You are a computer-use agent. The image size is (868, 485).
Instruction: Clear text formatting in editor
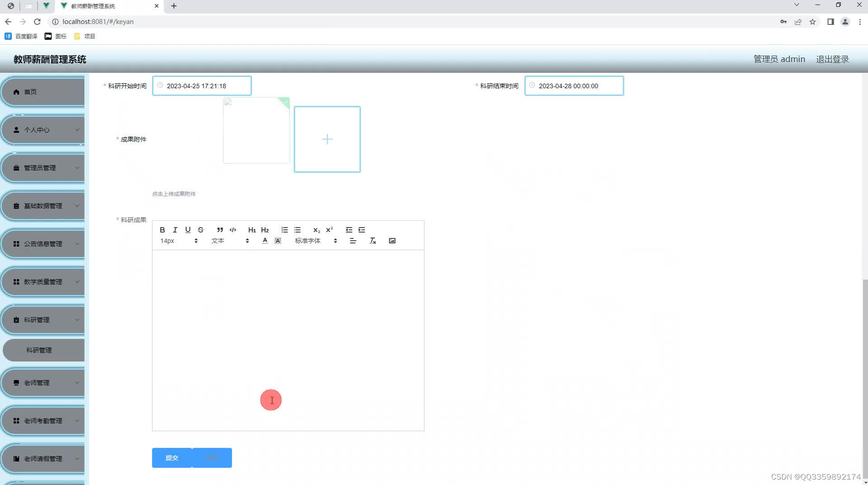click(x=373, y=241)
